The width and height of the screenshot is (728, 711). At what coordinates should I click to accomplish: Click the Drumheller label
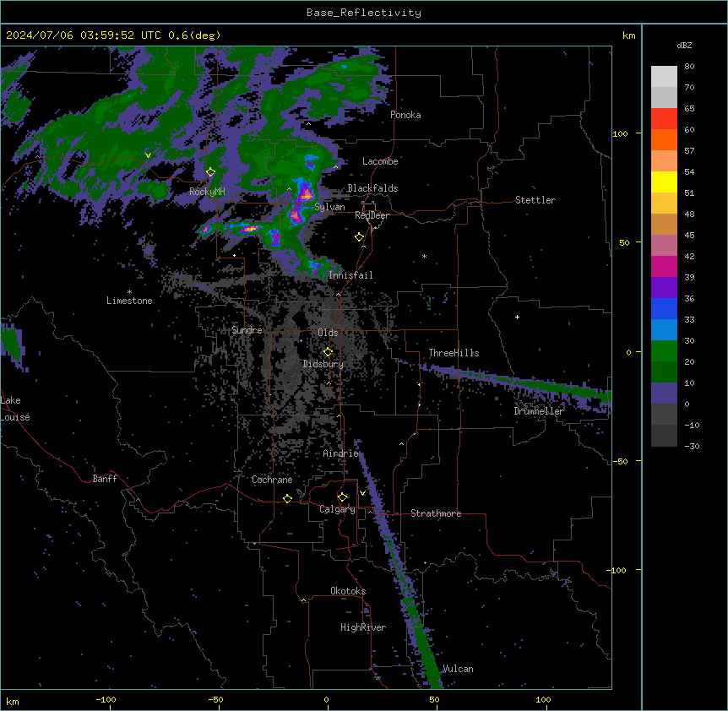539,411
